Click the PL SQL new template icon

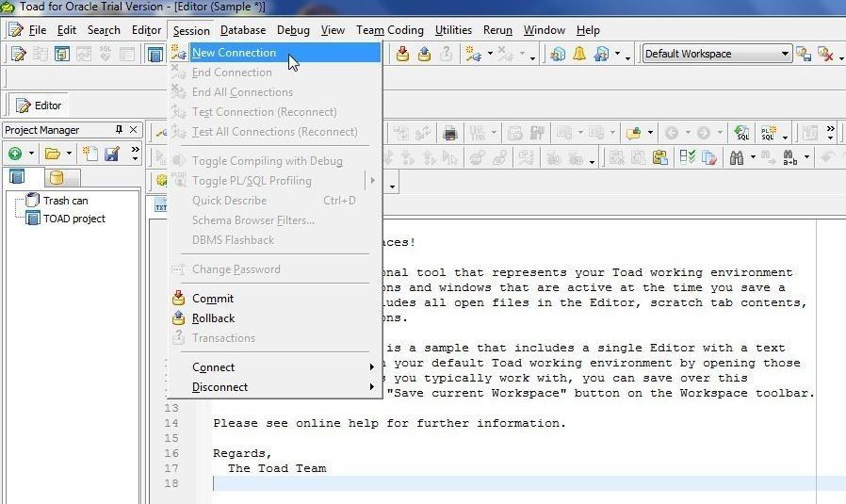(769, 133)
